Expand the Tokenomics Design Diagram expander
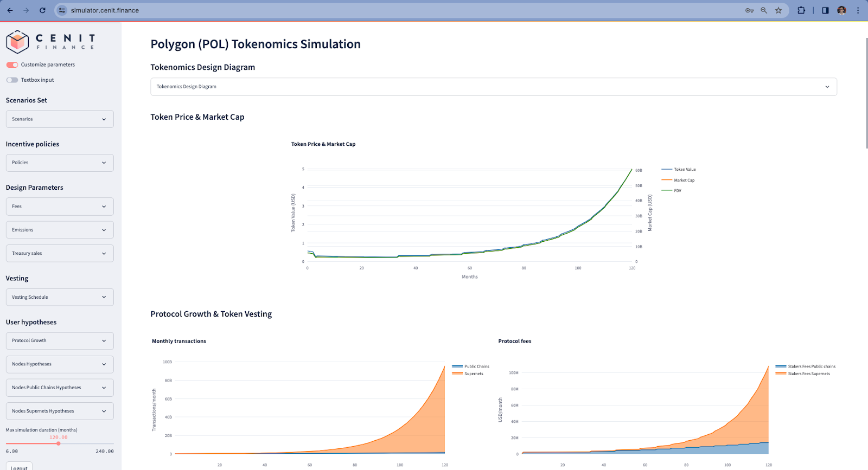 pyautogui.click(x=494, y=87)
